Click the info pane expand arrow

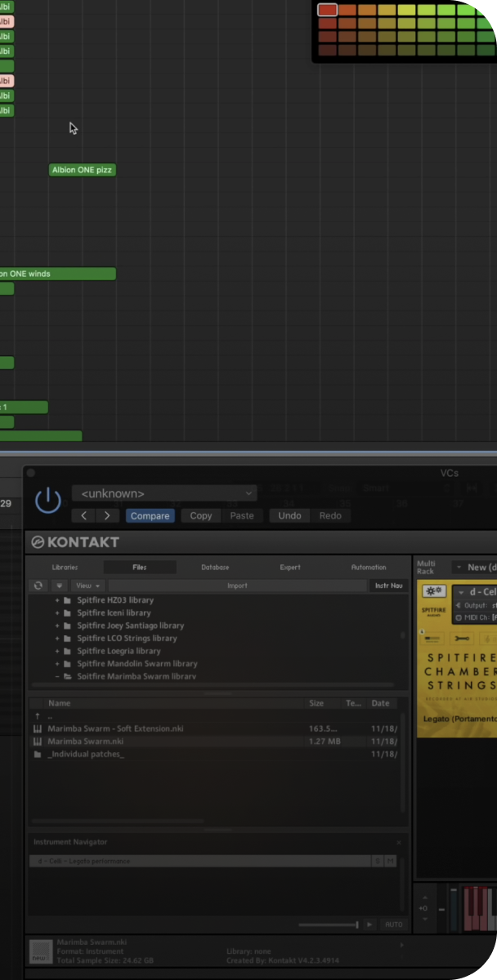coord(401,945)
